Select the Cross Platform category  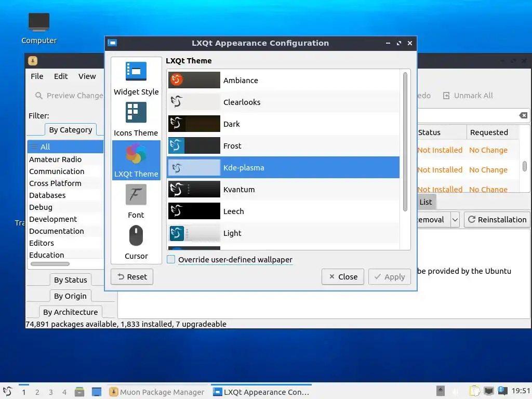pyautogui.click(x=65, y=183)
